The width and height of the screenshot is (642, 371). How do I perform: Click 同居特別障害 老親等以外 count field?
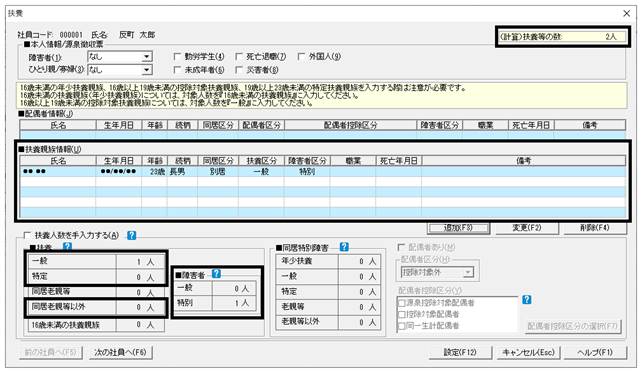(359, 322)
